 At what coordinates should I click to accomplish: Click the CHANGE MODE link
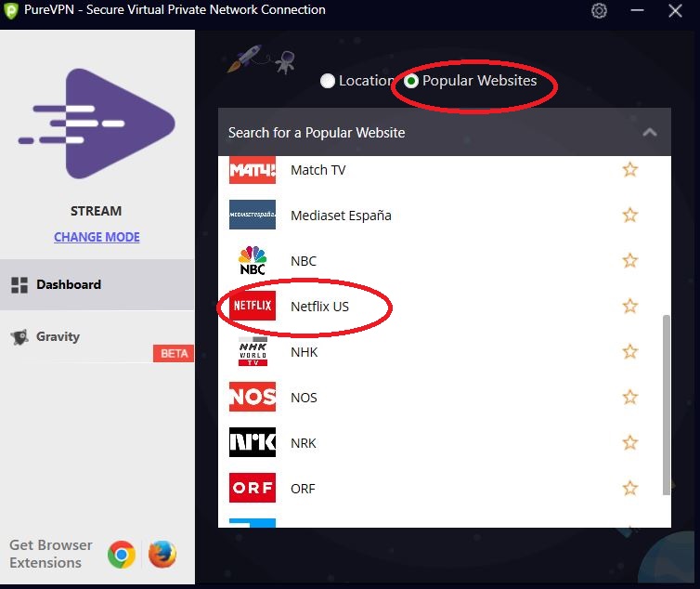pos(97,237)
